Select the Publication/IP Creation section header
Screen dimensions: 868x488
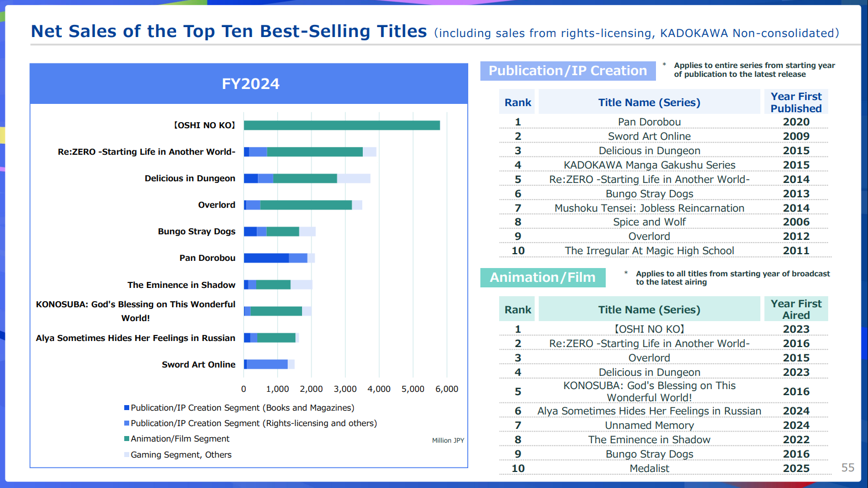pyautogui.click(x=567, y=71)
